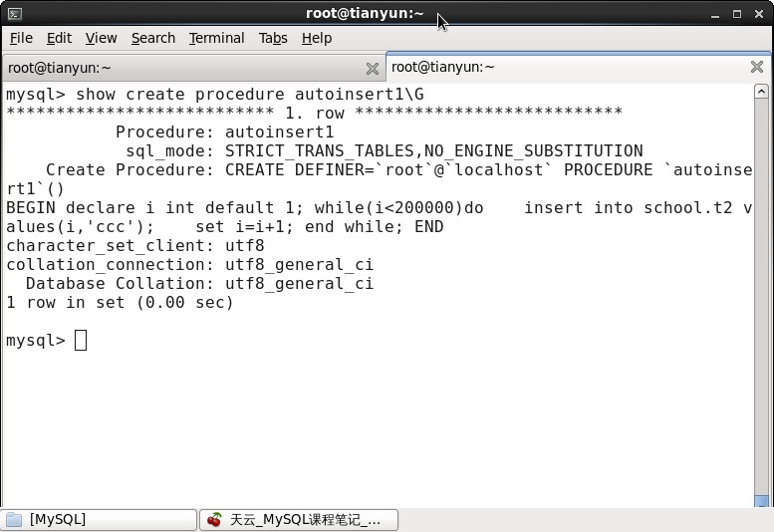Viewport: 774px width, 532px height.
Task: Close the second terminal tab
Action: [757, 67]
